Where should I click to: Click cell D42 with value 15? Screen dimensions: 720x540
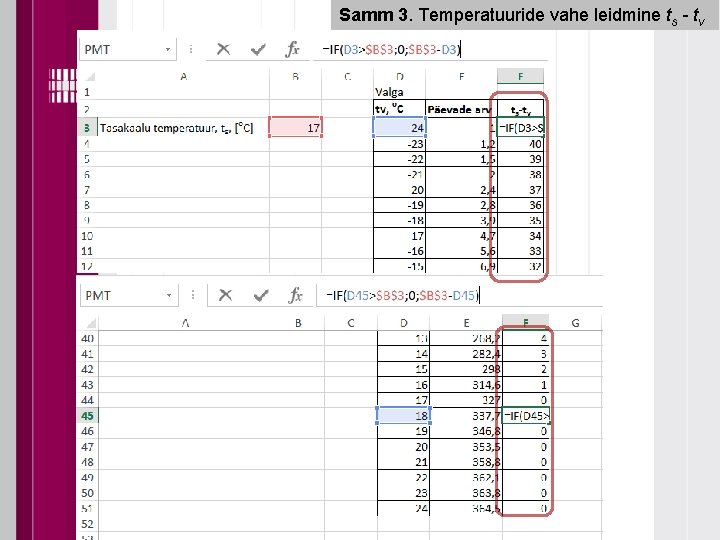[x=403, y=369]
